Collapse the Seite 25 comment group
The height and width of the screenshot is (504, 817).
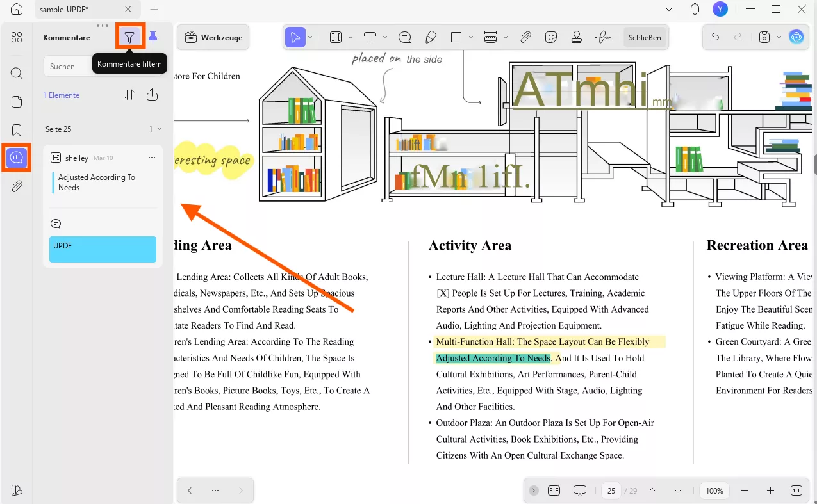[x=160, y=129]
